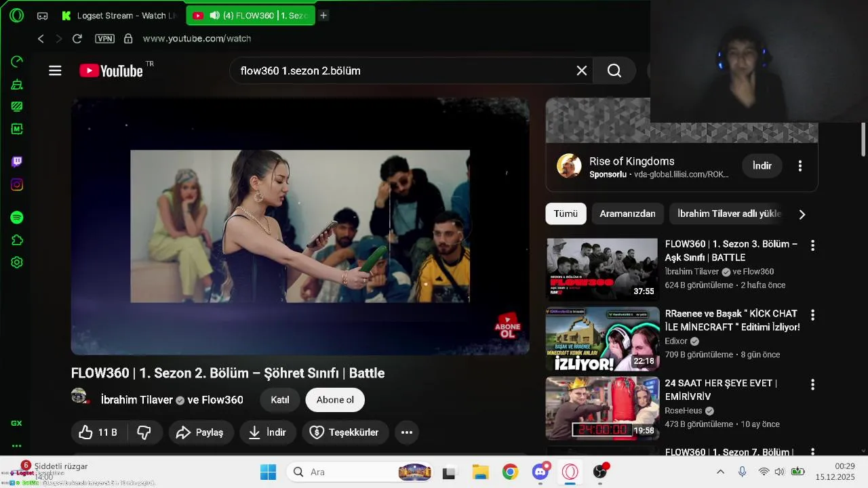Viewport: 868px width, 488px height.
Task: Open İbrahim Tilaver ve Flow360 channel link
Action: coord(172,400)
